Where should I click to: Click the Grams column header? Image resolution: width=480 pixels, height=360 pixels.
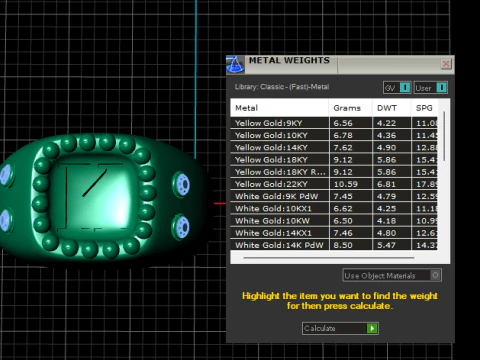pos(350,108)
